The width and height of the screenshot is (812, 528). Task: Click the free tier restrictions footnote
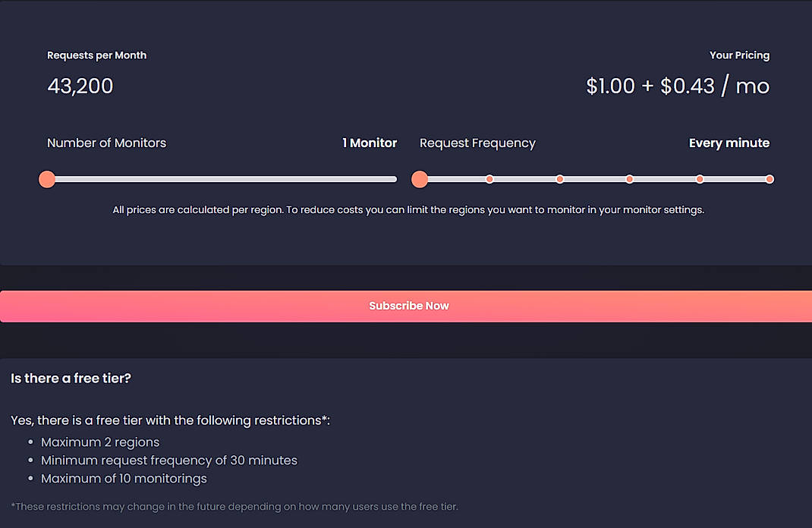coord(234,506)
